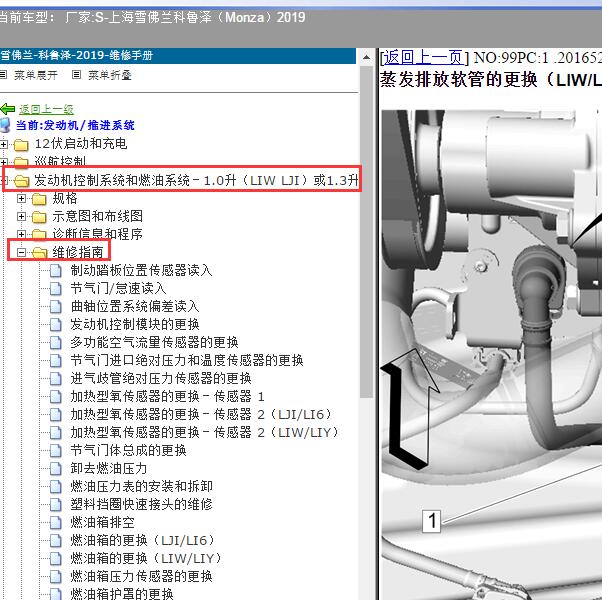Open 卸去燃油压力 document

[109, 468]
